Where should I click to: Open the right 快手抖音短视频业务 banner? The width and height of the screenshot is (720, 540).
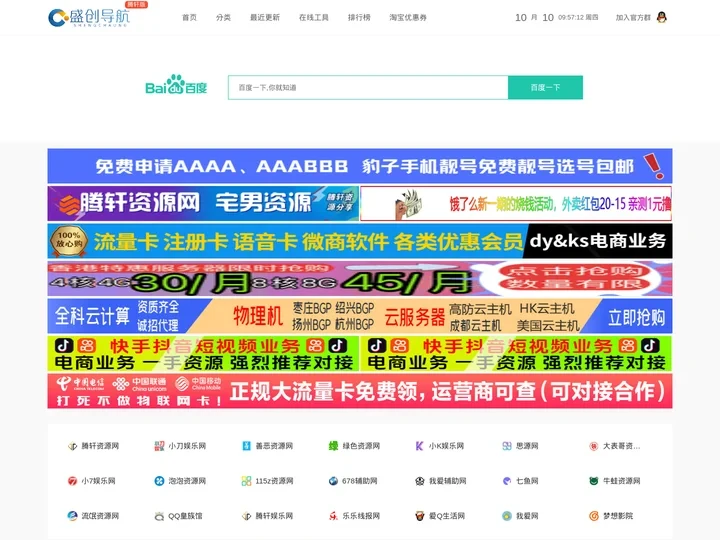(516, 354)
